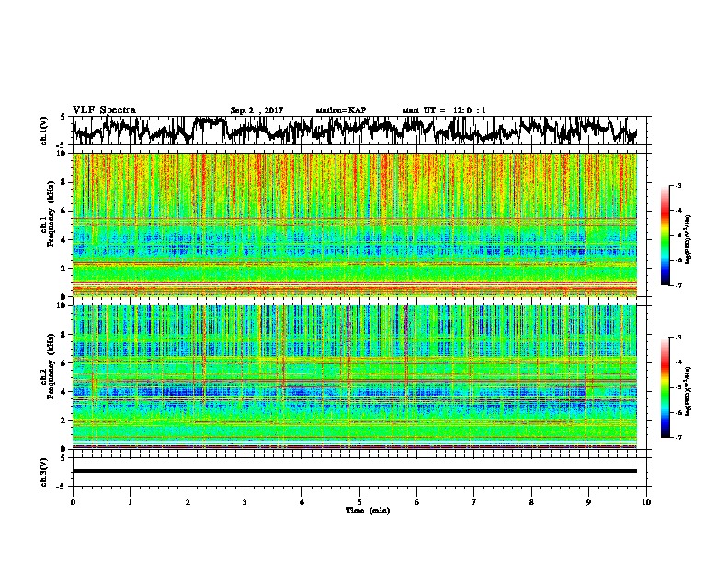This screenshot has width=728, height=563.
Task: Click time axis tick label "10"
Action: 646,502
